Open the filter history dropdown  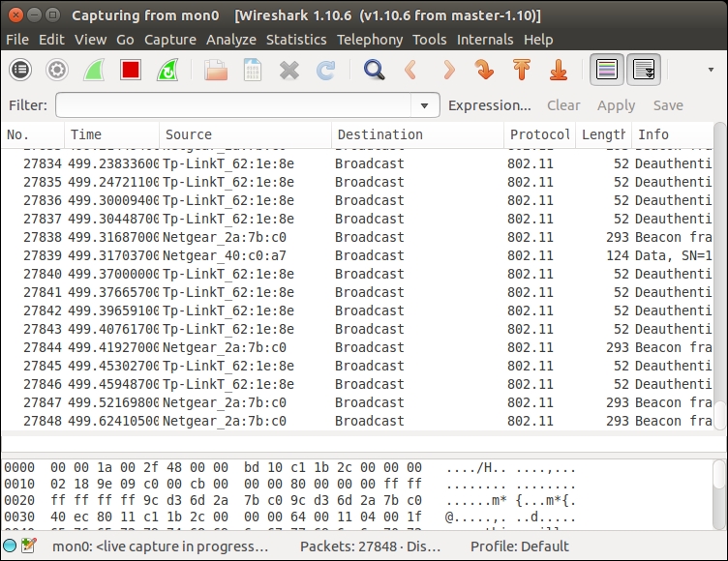pyautogui.click(x=424, y=105)
